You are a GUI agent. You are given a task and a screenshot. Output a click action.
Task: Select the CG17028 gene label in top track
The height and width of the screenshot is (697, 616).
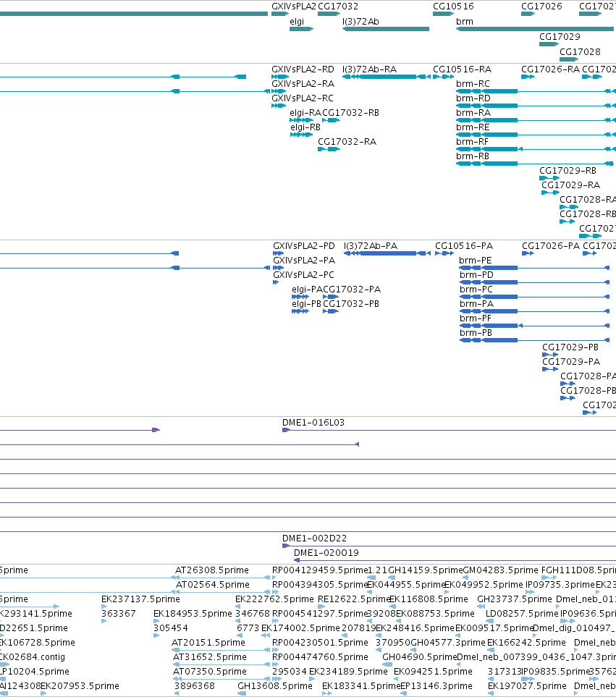tap(580, 51)
